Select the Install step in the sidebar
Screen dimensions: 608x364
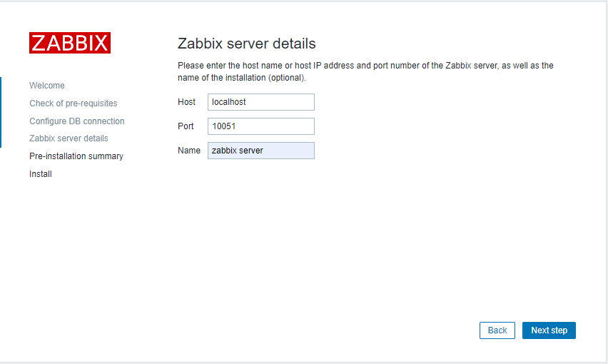click(41, 174)
